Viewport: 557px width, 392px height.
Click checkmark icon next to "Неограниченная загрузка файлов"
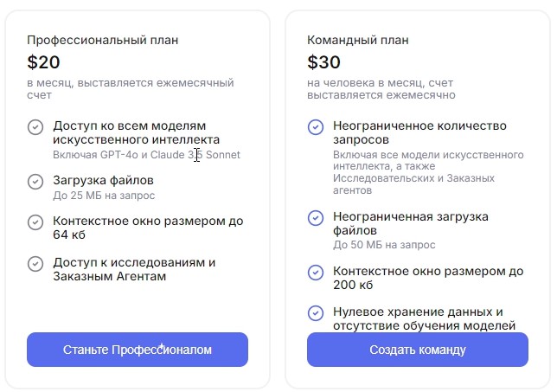316,217
